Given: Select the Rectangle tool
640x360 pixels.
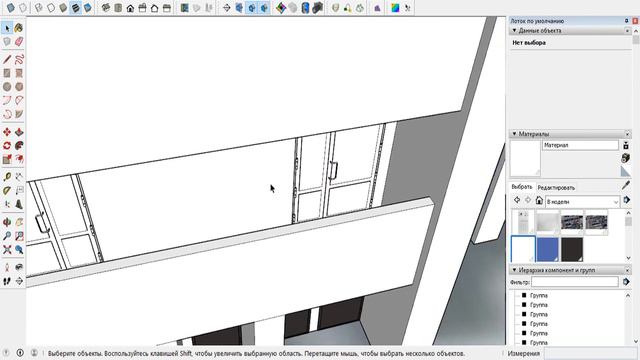Looking at the screenshot, I should point(7,73).
